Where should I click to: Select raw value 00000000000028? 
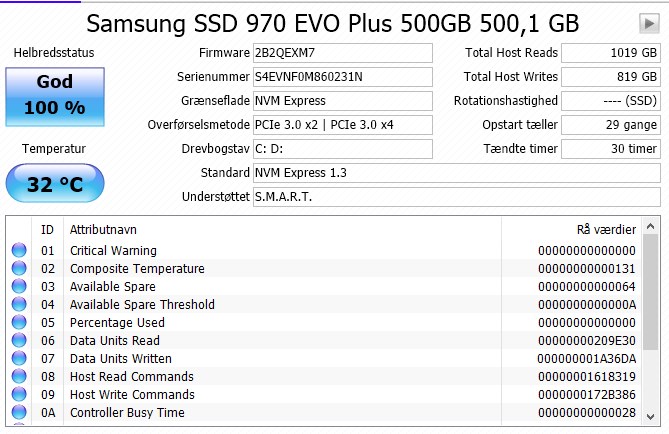(587, 413)
